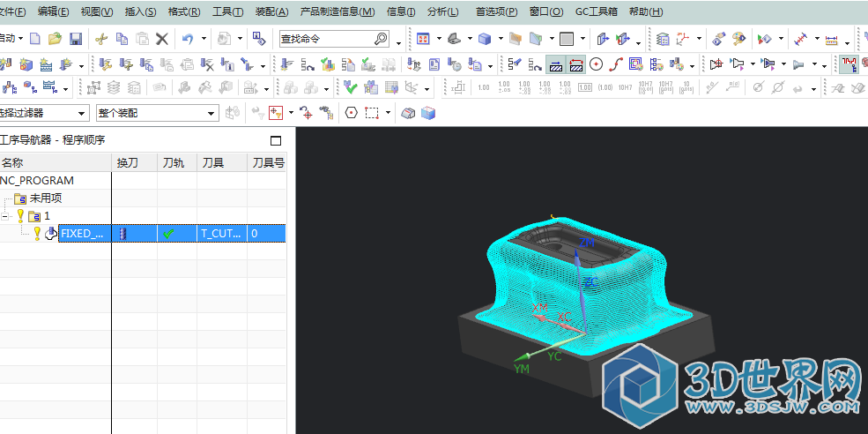Viewport: 868px width, 434px height.
Task: Click the Generate Tool Path icon
Action: click(x=286, y=65)
